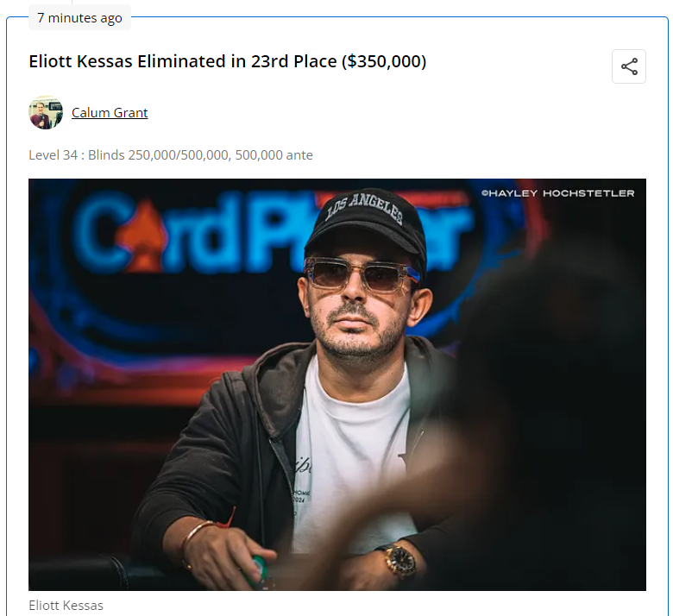Screen dimensions: 673x616
Task: Click the green poker chips in hand
Action: coord(260,570)
